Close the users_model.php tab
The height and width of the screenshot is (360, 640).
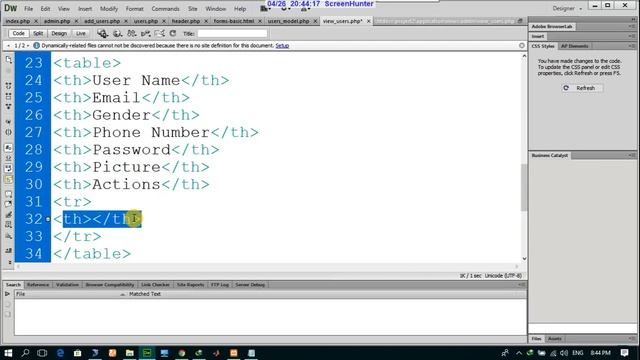[315, 21]
